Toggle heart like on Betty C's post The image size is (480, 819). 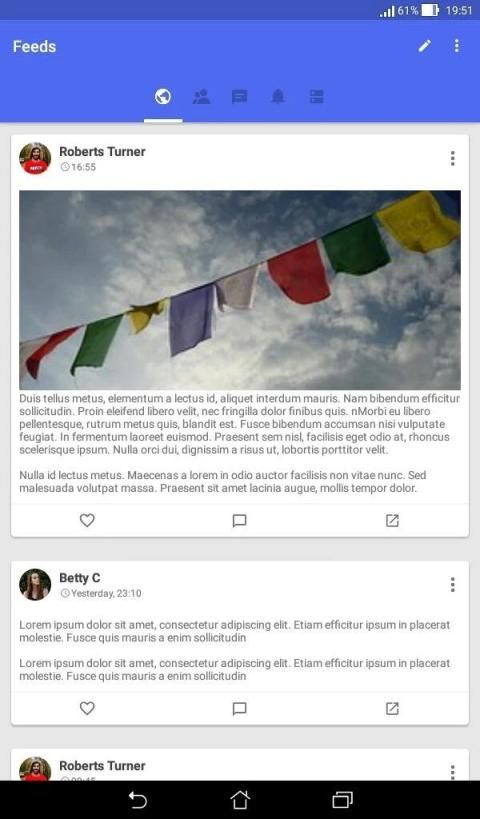pyautogui.click(x=87, y=708)
